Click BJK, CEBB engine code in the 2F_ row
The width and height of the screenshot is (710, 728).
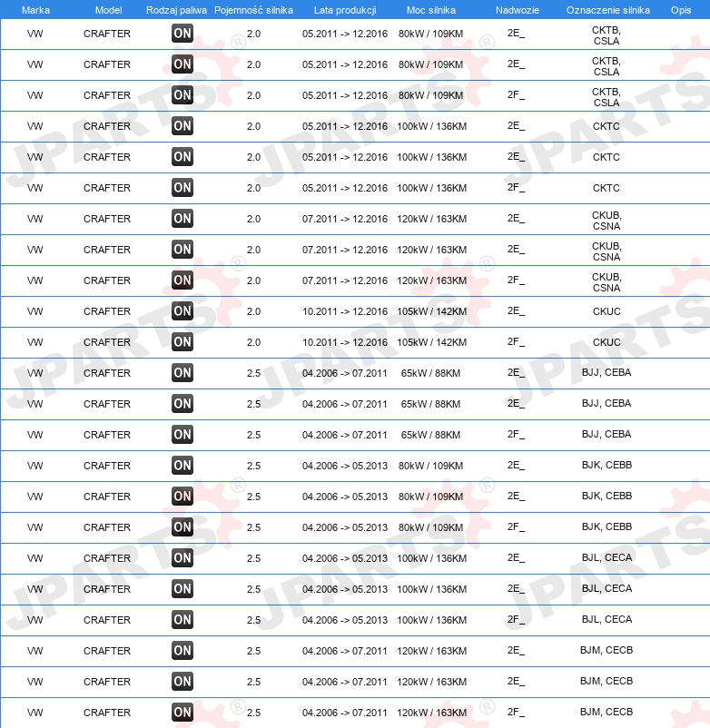pyautogui.click(x=606, y=526)
